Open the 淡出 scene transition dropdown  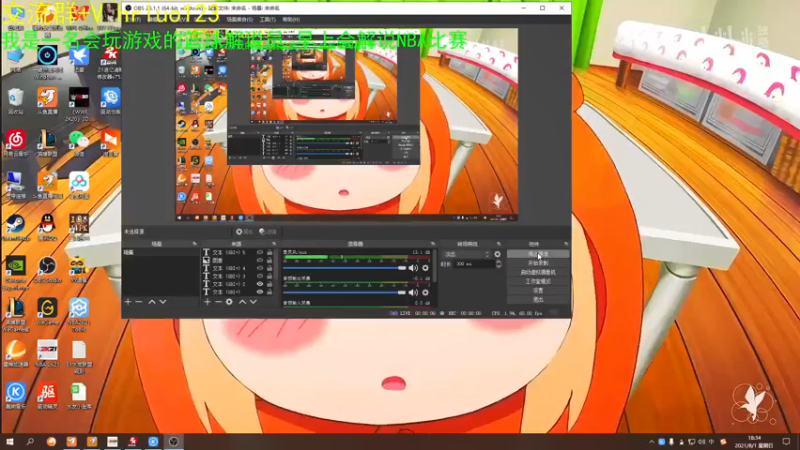point(466,254)
